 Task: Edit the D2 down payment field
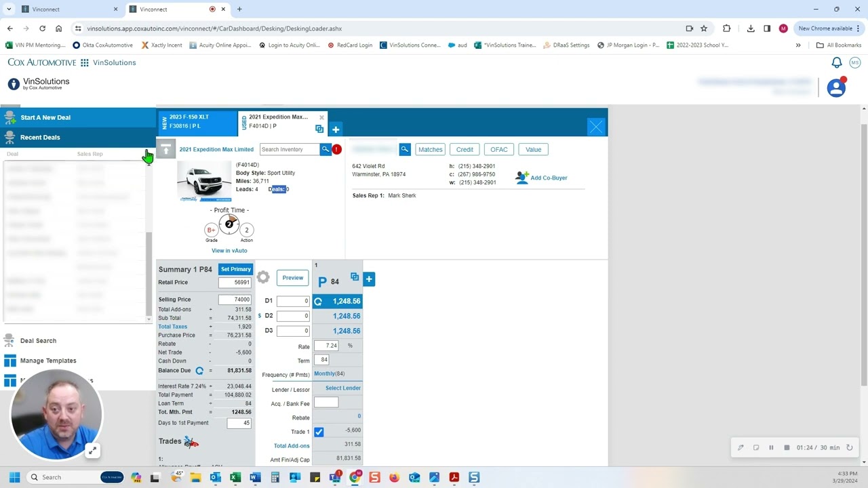point(293,316)
